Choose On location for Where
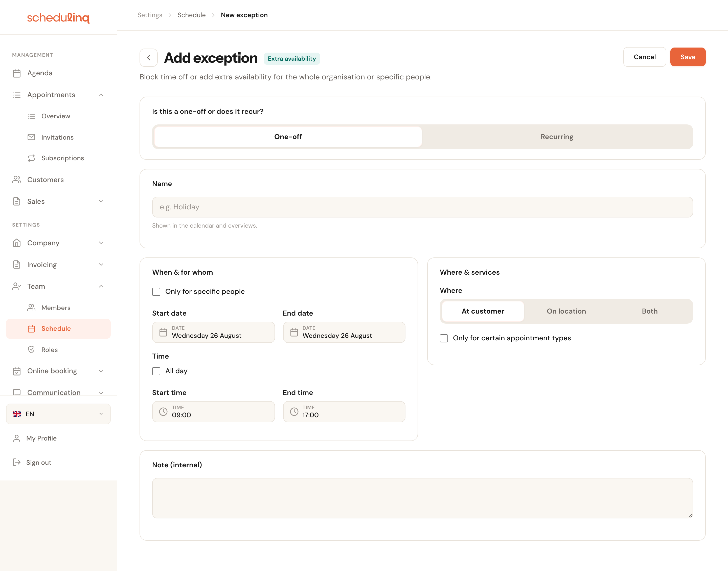The width and height of the screenshot is (728, 571). [566, 311]
